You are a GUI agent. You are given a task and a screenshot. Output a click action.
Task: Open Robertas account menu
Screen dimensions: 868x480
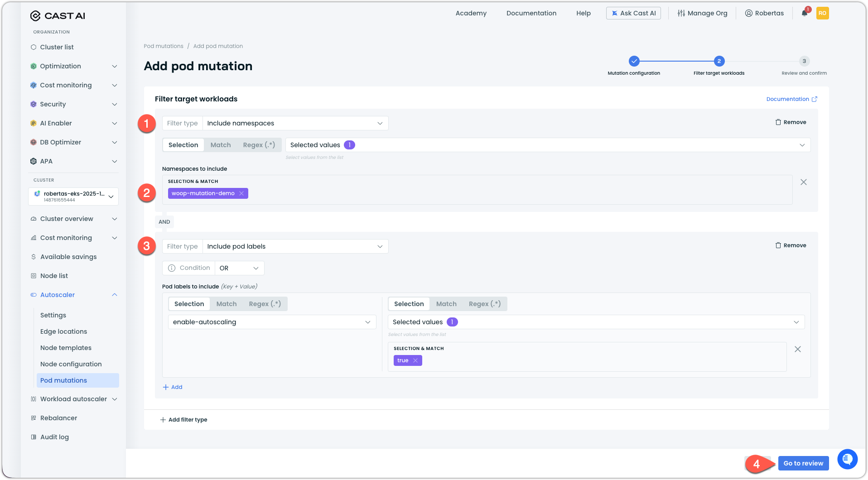tap(764, 13)
